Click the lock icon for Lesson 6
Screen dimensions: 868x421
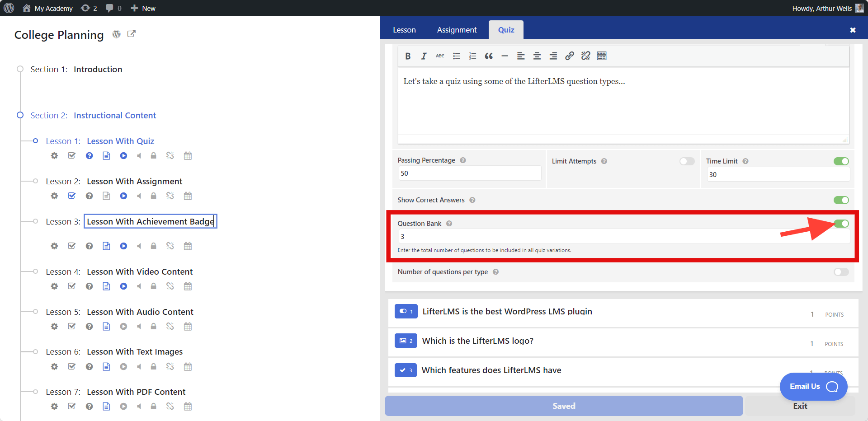pos(154,367)
